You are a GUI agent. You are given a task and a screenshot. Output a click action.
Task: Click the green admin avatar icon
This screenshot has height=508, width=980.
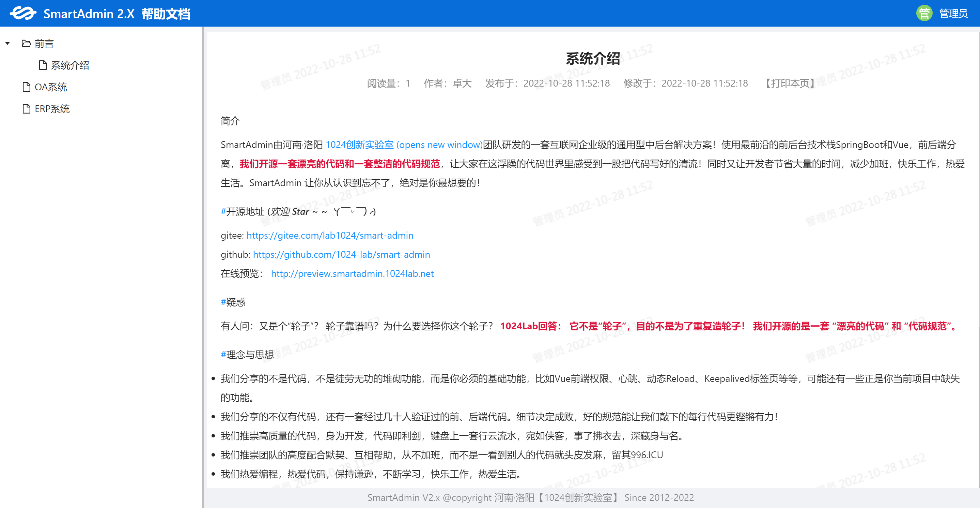tap(924, 13)
